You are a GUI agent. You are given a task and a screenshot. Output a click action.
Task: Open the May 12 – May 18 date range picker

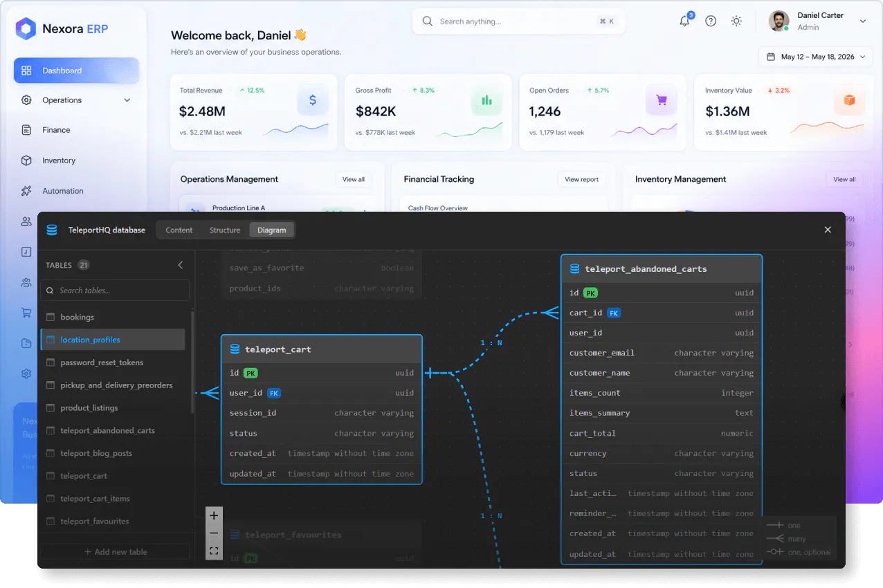(816, 57)
